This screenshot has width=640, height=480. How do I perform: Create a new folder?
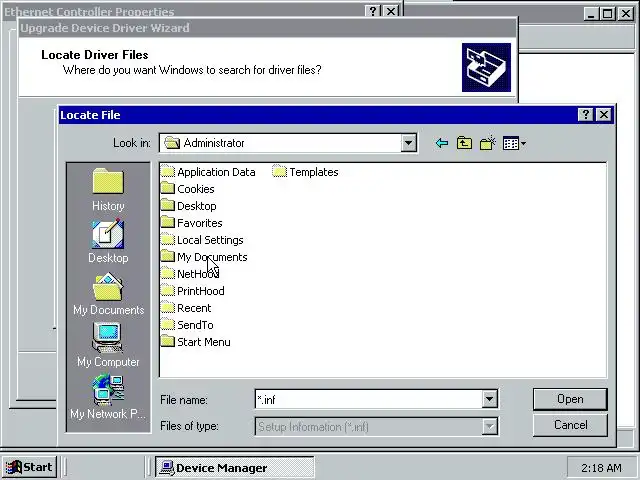(487, 143)
